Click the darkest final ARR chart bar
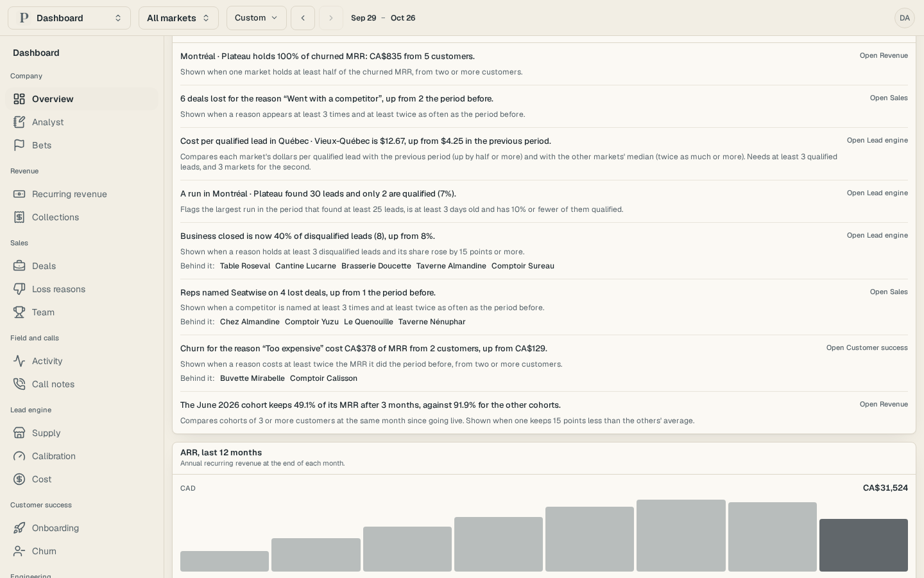Viewport: 924px width, 578px height. pyautogui.click(x=864, y=545)
